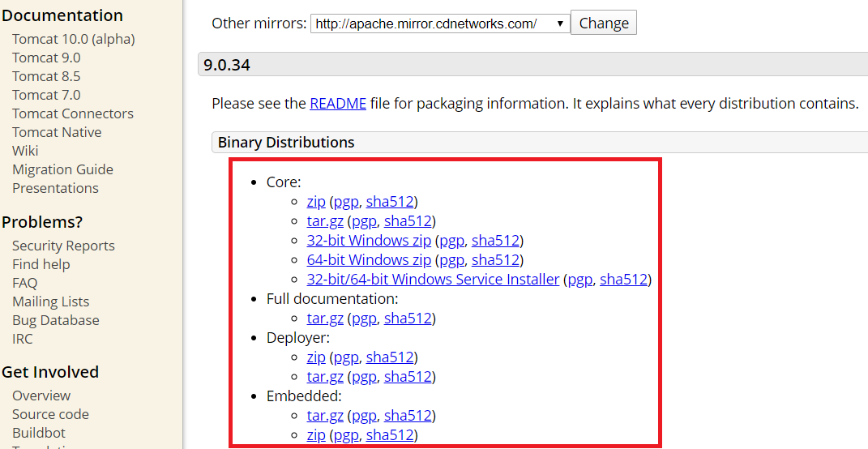Open the Presentations page

click(55, 188)
